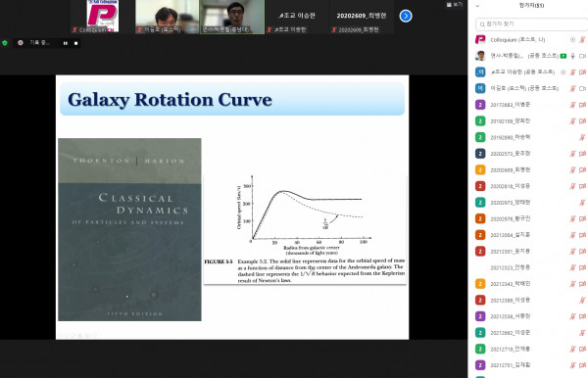
Task: Click the participant search field
Action: click(531, 24)
